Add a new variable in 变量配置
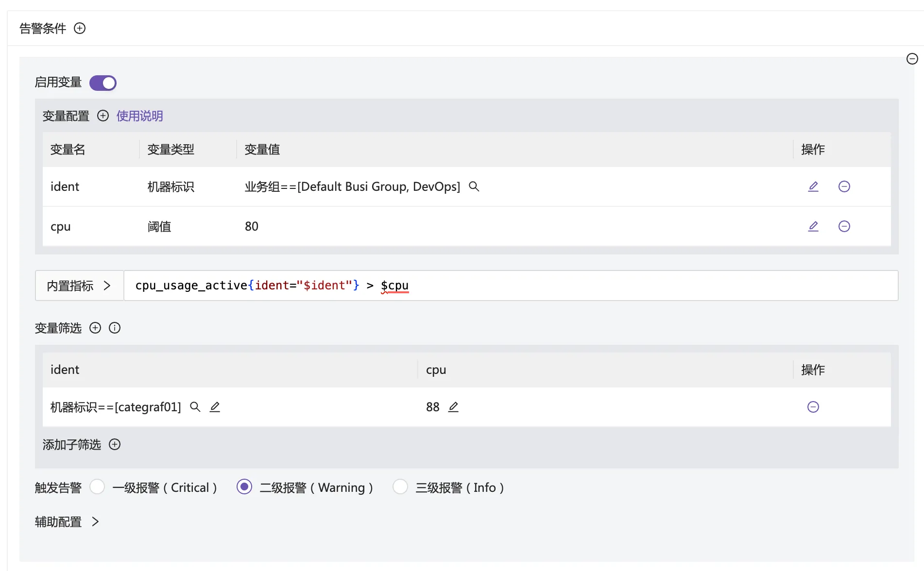Screen dimensions: 924x571 pos(103,116)
